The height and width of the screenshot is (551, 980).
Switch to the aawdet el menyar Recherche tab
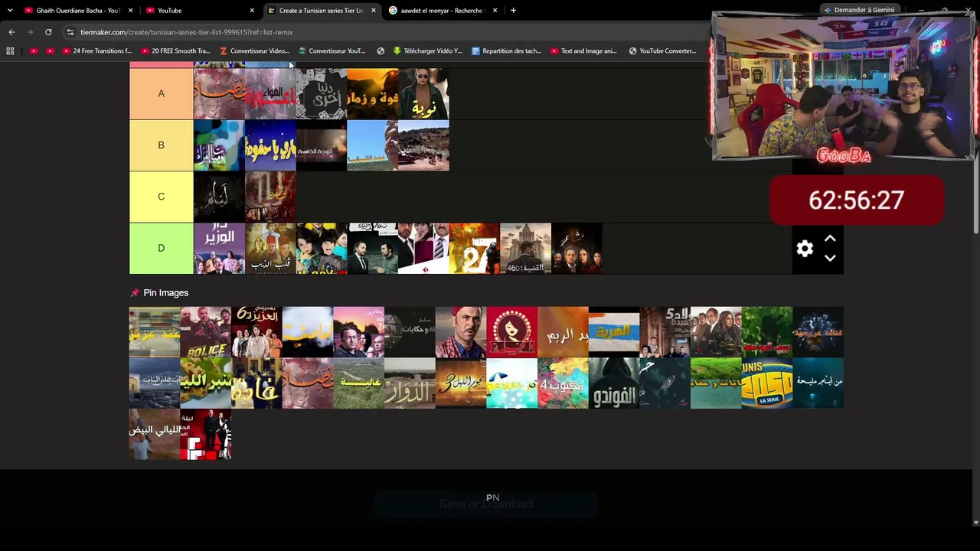(443, 11)
